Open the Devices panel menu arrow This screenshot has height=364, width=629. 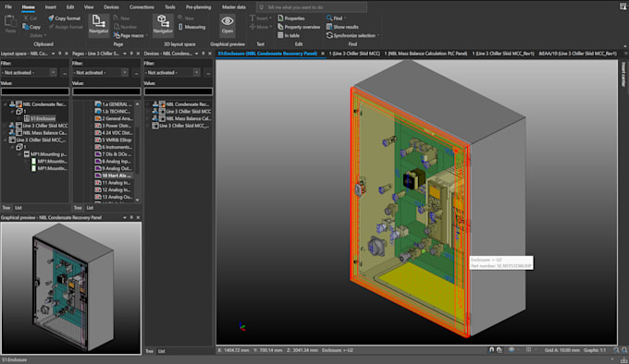coord(196,54)
